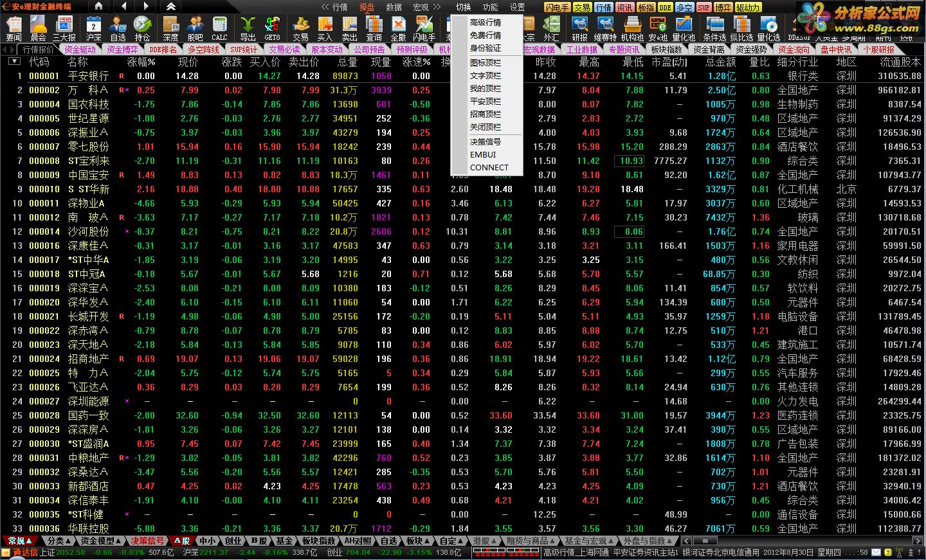The height and width of the screenshot is (560, 926).
Task: Choose 身份验证 menu entry
Action: [486, 48]
